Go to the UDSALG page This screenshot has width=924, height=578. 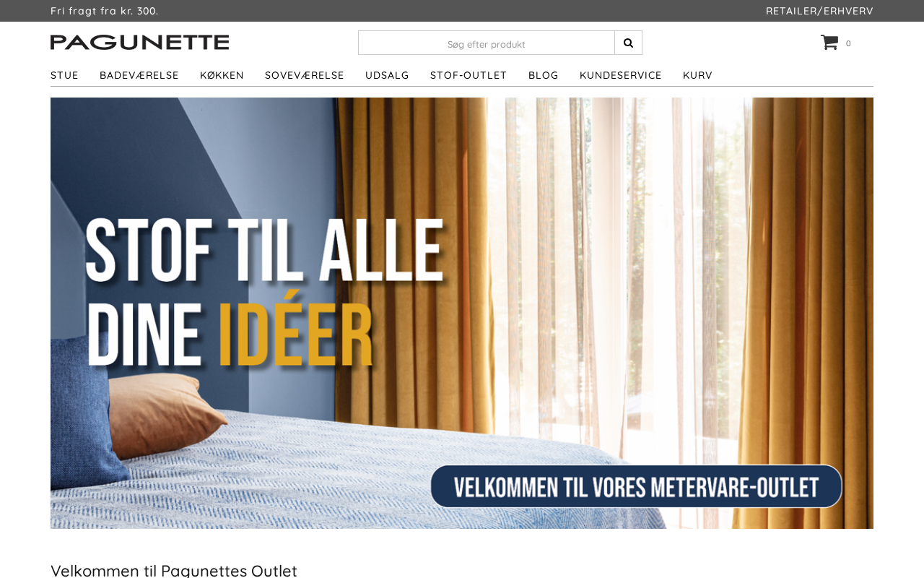387,75
